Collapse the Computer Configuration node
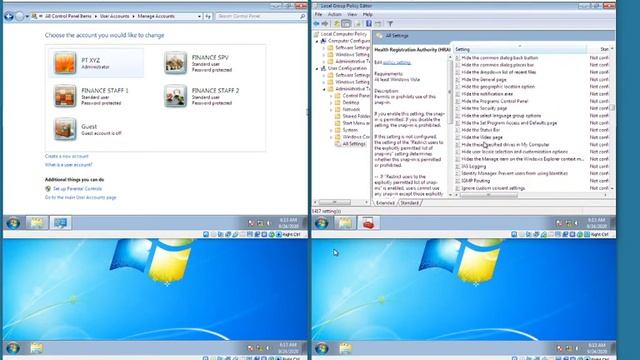The image size is (640, 360). tap(317, 41)
